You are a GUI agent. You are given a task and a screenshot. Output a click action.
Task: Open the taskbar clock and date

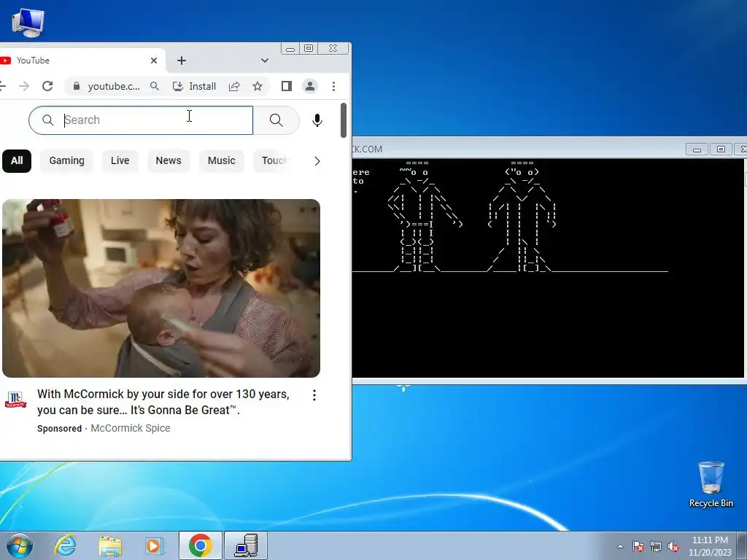[710, 546]
